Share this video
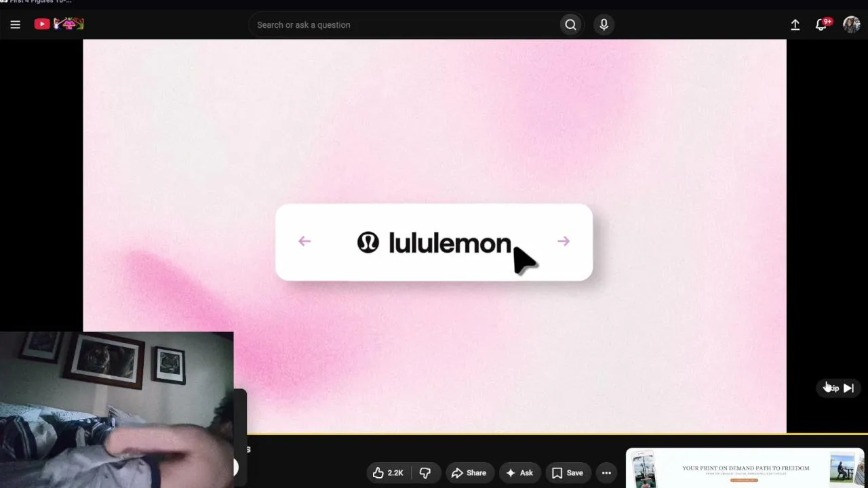Viewport: 868px width, 488px height. click(469, 473)
